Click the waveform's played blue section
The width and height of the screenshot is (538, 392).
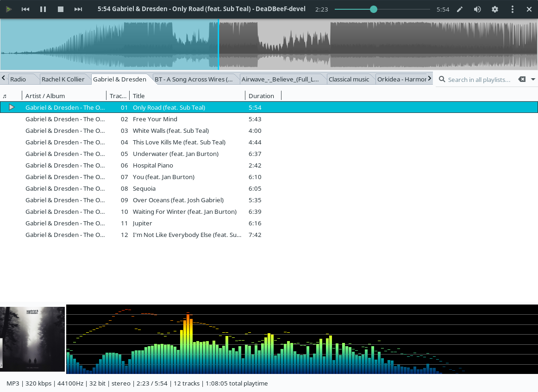click(109, 44)
